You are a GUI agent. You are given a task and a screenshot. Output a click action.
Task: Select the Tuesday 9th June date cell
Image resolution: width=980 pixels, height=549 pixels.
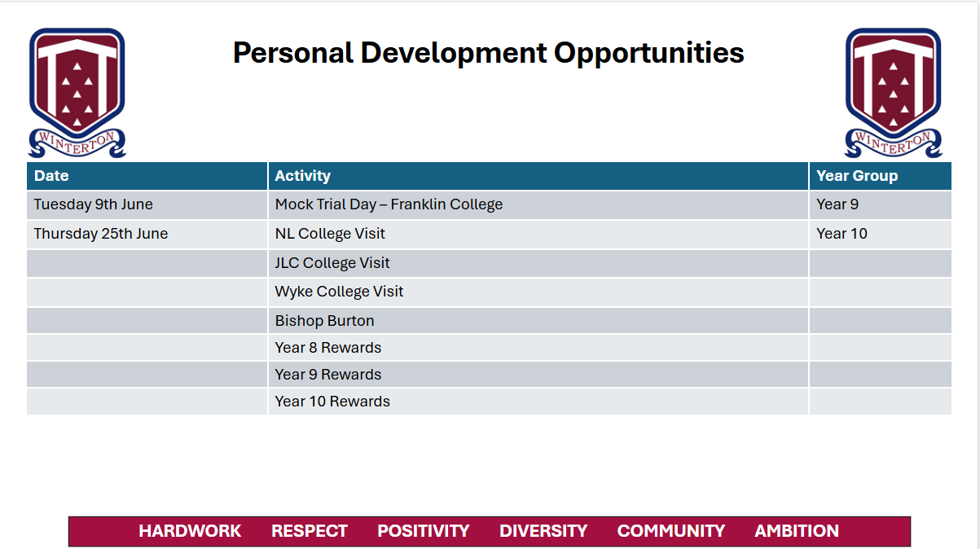point(93,204)
